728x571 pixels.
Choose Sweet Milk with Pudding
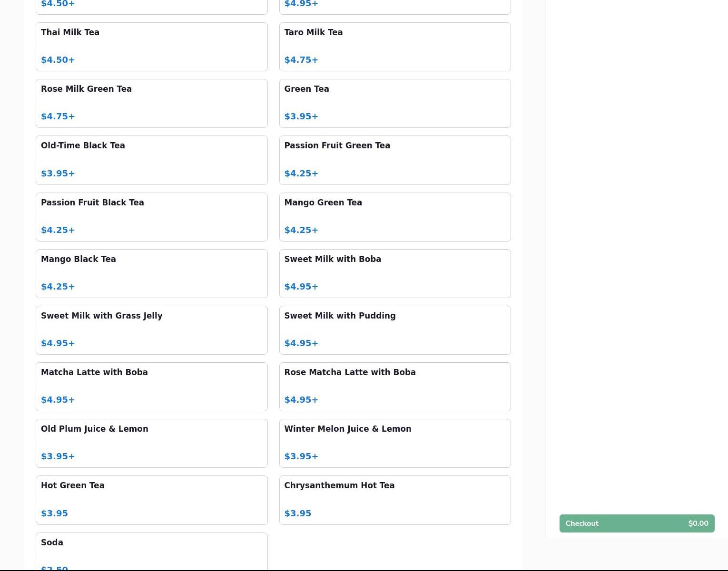point(394,330)
